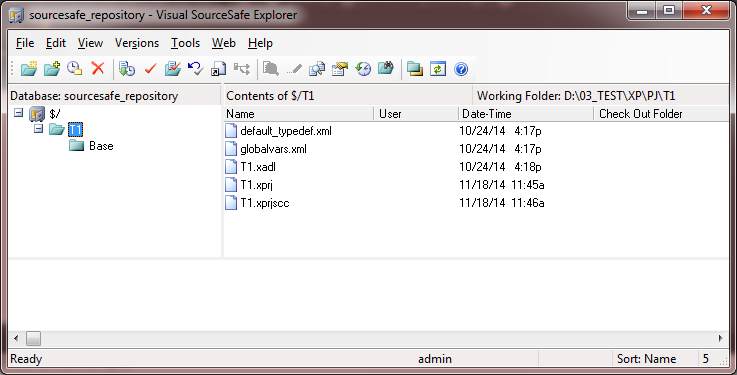
Task: Click the $/ root database icon
Action: pyautogui.click(x=37, y=113)
